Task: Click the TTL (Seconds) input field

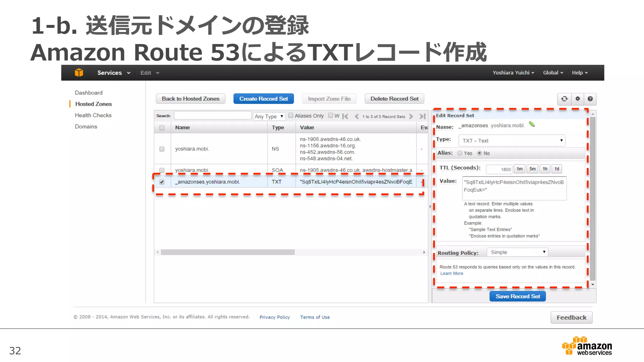Action: coord(499,169)
